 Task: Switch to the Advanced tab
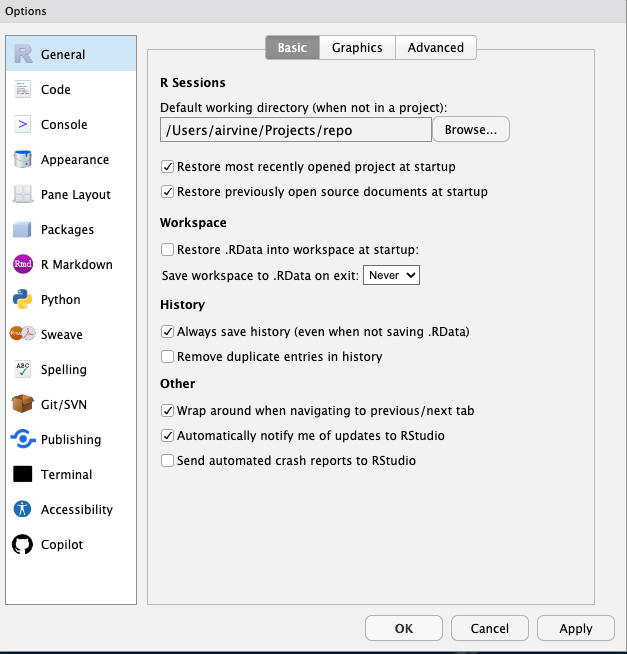click(x=436, y=48)
